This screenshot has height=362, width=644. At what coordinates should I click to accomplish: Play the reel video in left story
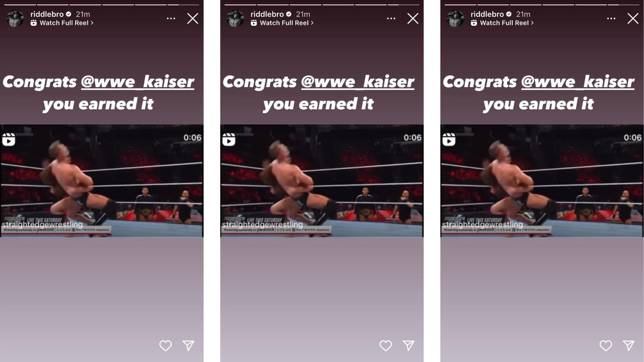pos(102,181)
